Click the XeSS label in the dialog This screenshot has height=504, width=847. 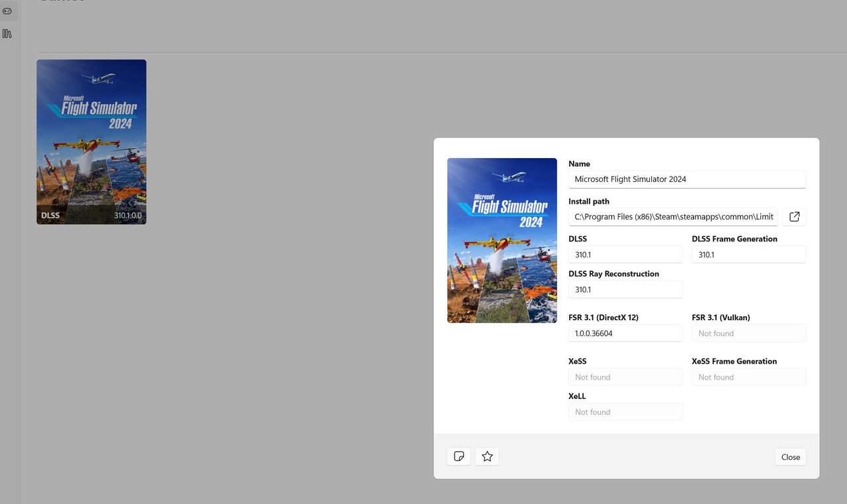click(577, 361)
